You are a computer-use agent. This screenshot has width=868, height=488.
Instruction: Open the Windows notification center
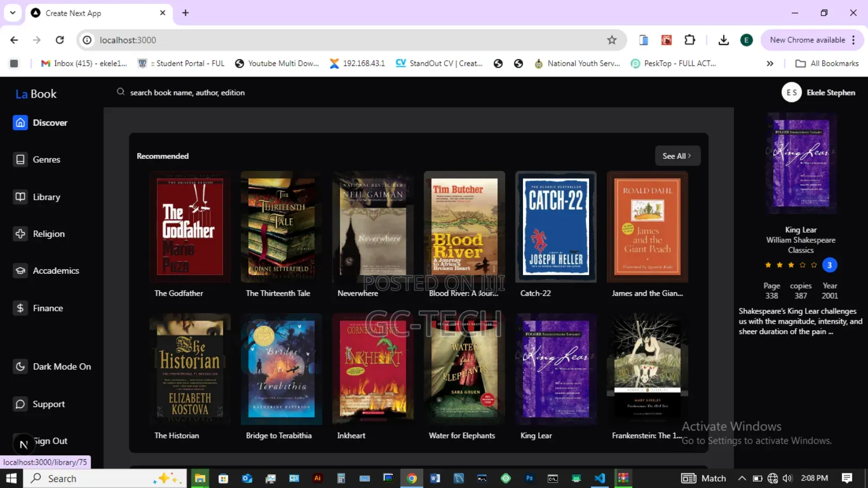[x=847, y=478]
